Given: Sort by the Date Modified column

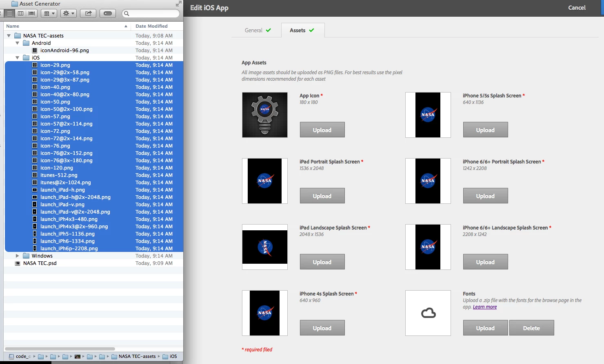Looking at the screenshot, I should coord(157,26).
